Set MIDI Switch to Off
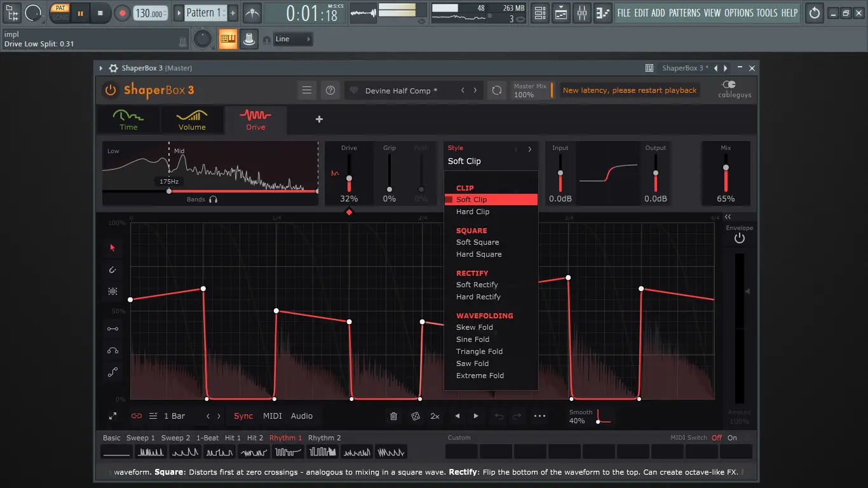The image size is (868, 488). click(x=717, y=438)
